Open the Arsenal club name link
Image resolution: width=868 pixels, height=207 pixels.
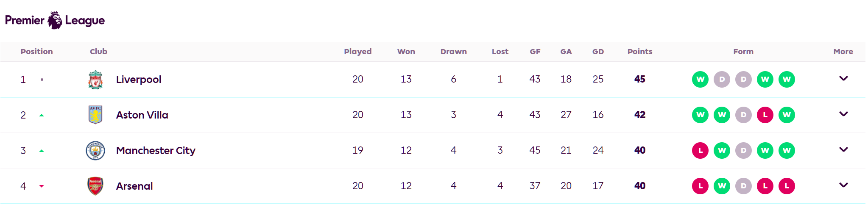[134, 186]
